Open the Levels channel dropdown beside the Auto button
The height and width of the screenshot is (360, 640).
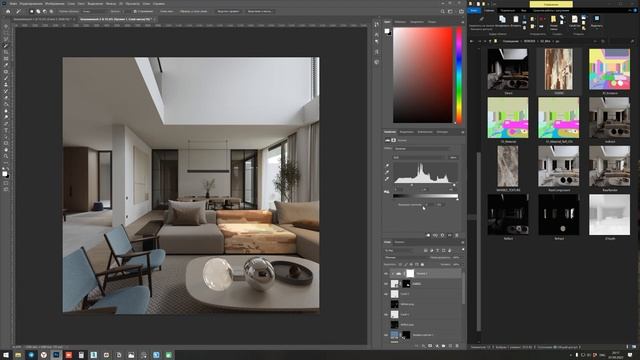point(419,158)
